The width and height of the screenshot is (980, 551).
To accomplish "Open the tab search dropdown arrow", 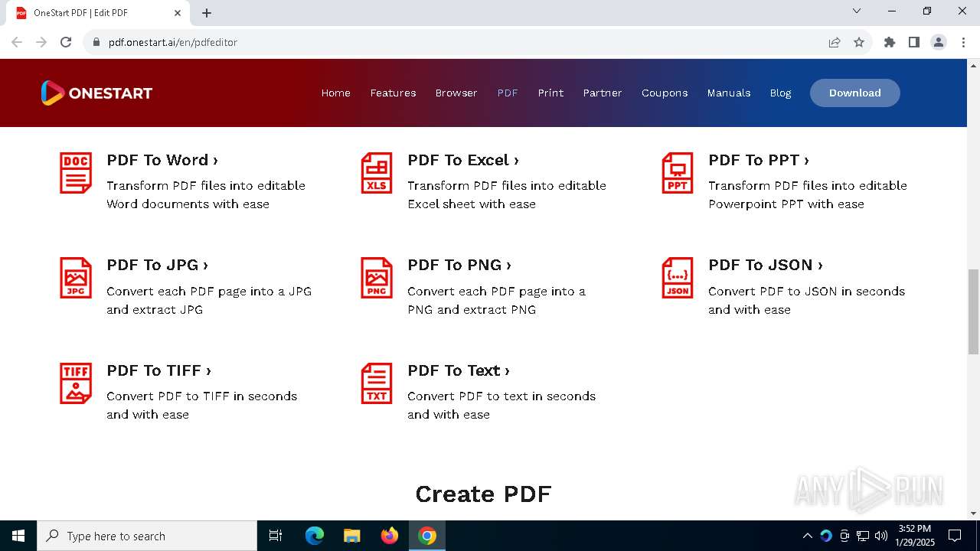I will tap(857, 11).
